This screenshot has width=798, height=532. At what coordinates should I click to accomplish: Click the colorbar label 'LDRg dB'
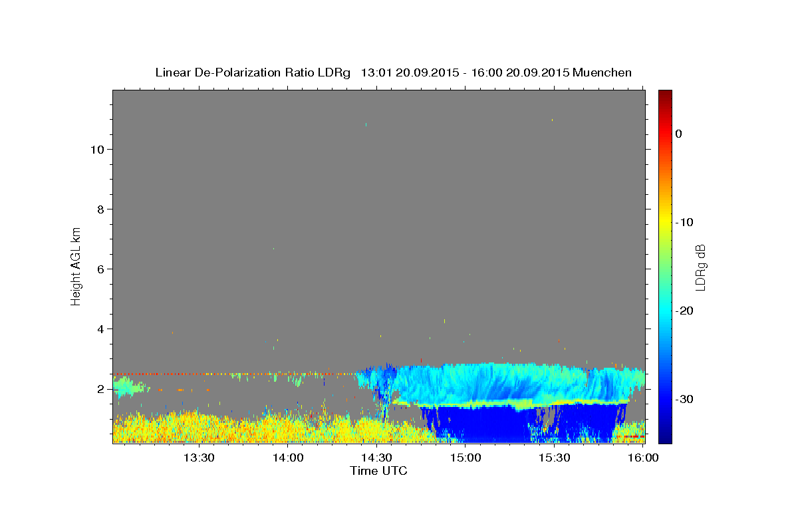(700, 267)
